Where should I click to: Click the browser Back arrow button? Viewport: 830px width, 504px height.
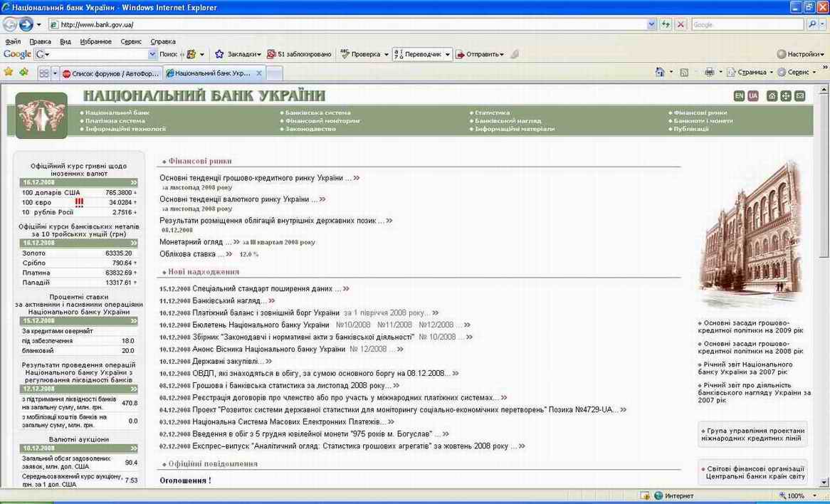[10, 24]
